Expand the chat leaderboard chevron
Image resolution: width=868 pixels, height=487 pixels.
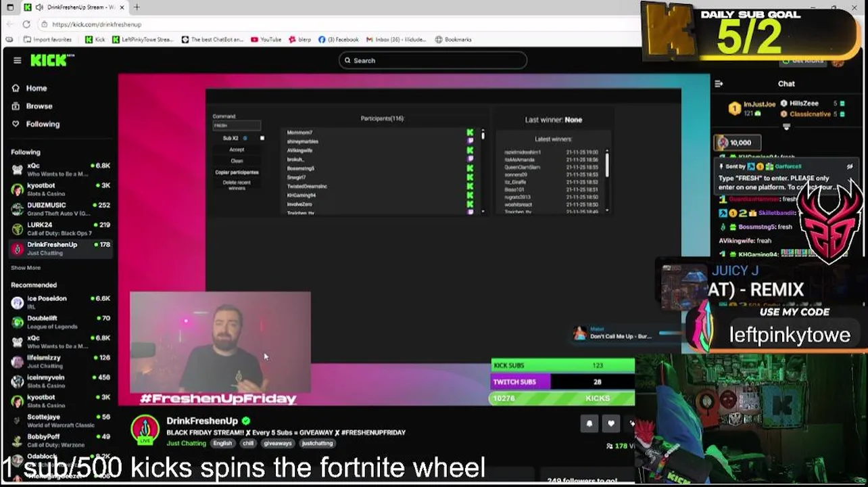coord(786,126)
